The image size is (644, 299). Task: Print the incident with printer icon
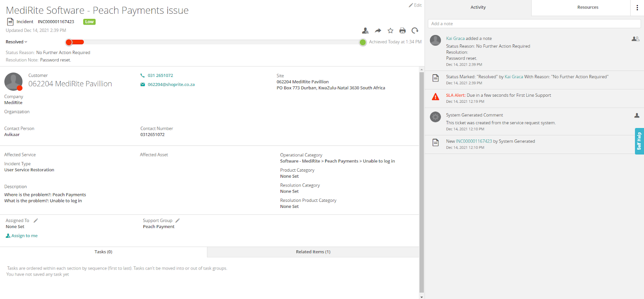402,31
